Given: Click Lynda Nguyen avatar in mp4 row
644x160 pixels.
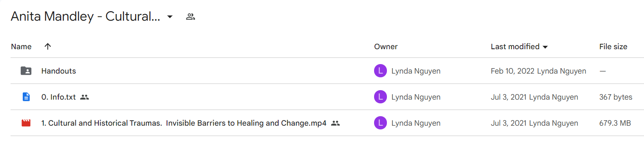Looking at the screenshot, I should click(x=380, y=123).
